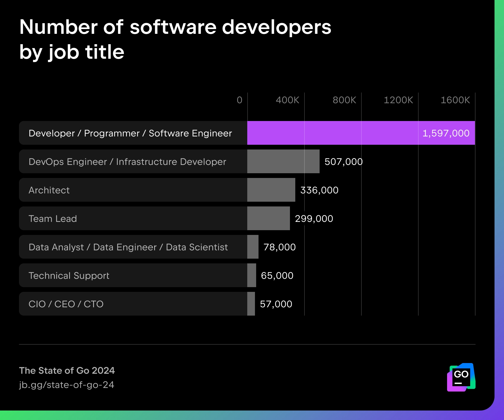
Task: Click the Technical Support row label
Action: click(x=69, y=276)
